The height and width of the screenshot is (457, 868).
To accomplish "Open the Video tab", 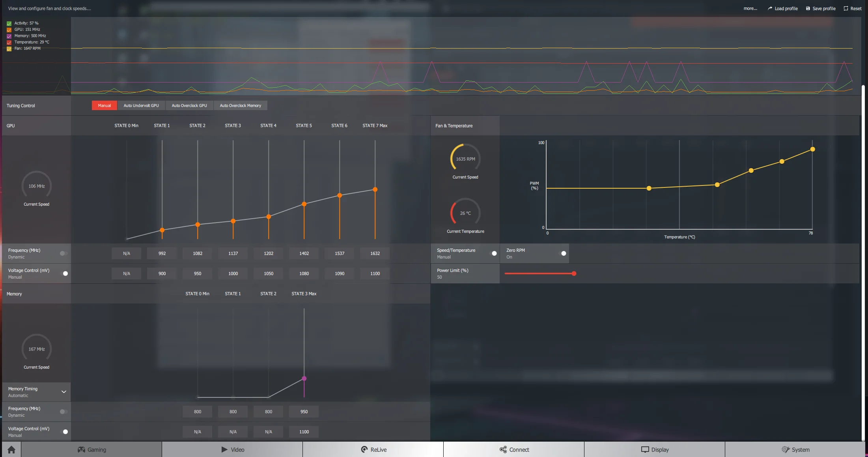I will click(x=232, y=450).
